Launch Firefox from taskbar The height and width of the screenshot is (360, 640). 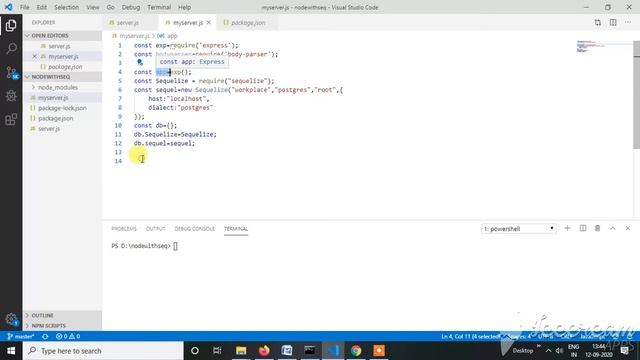264,351
